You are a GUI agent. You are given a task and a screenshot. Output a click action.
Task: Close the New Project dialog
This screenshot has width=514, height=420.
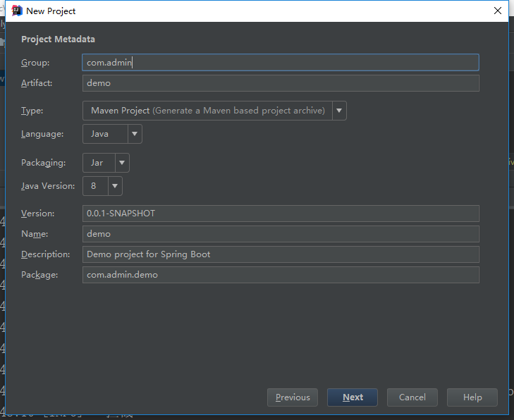498,11
